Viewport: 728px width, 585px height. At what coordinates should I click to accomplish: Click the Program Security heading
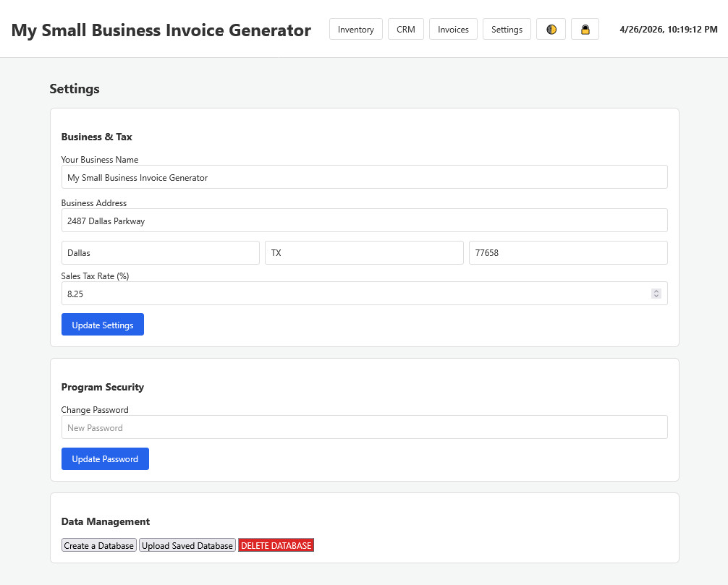(103, 387)
